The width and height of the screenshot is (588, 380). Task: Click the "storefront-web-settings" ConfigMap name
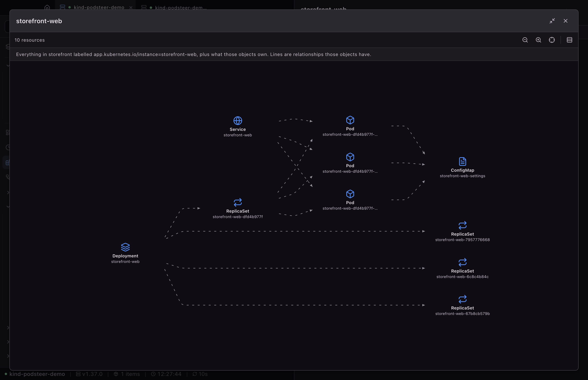[462, 176]
